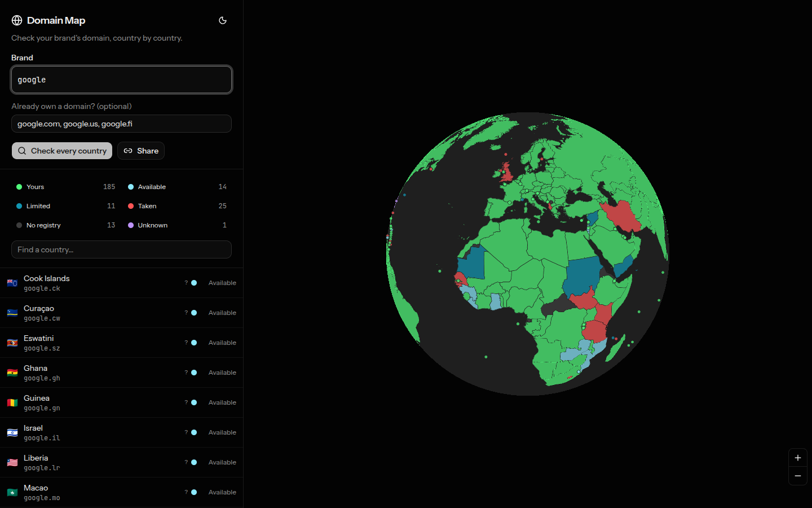This screenshot has height=508, width=812.
Task: Click the Check every country button
Action: point(62,151)
